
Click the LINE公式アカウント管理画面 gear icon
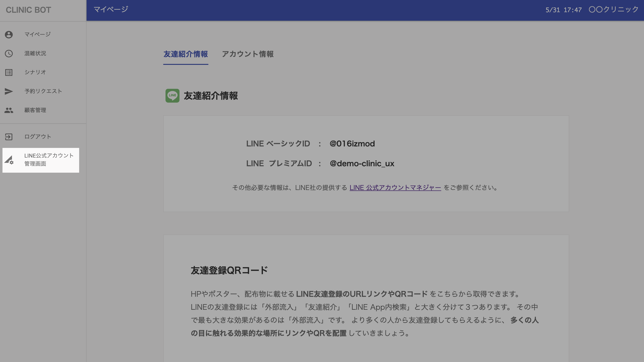(9, 160)
